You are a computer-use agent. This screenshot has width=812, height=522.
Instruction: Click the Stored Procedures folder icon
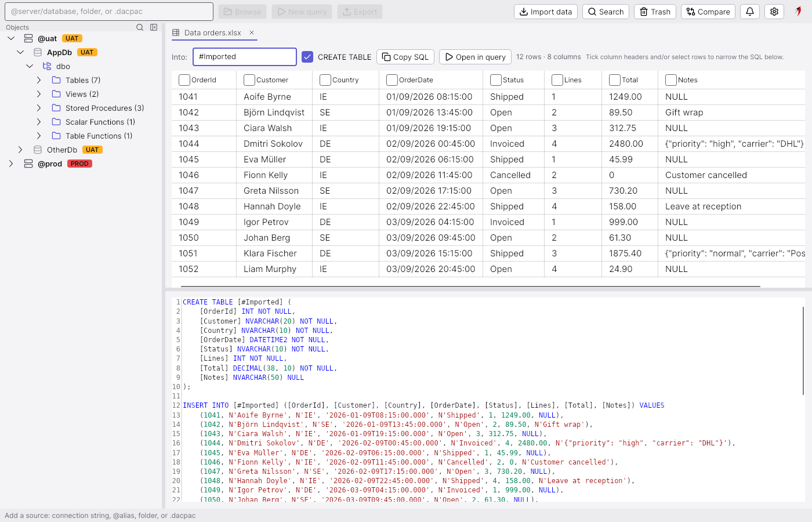(x=56, y=108)
